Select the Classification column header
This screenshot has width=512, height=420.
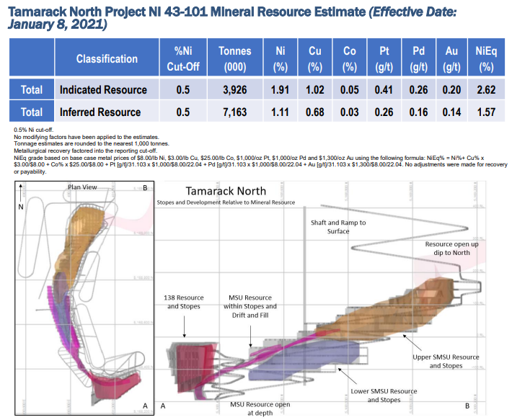[107, 58]
